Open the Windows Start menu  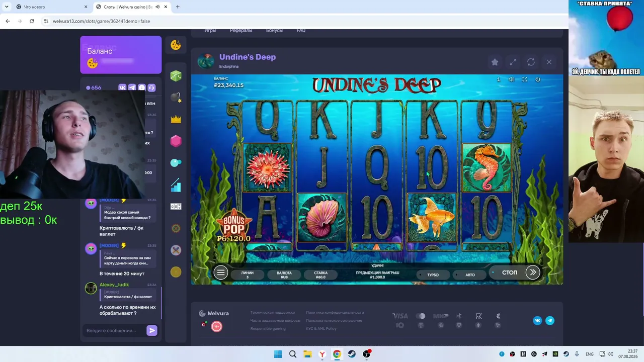click(x=278, y=354)
